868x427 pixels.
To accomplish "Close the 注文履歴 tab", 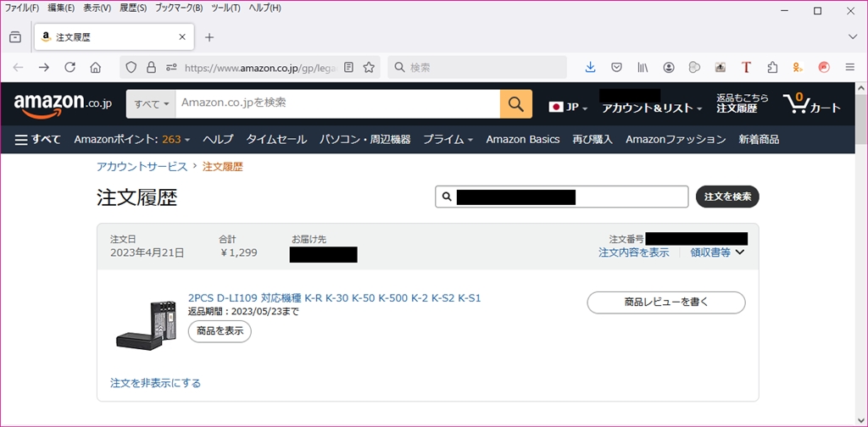I will pos(182,37).
